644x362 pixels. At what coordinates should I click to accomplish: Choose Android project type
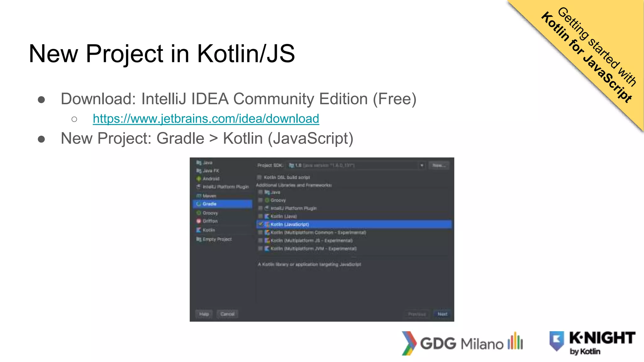point(211,179)
